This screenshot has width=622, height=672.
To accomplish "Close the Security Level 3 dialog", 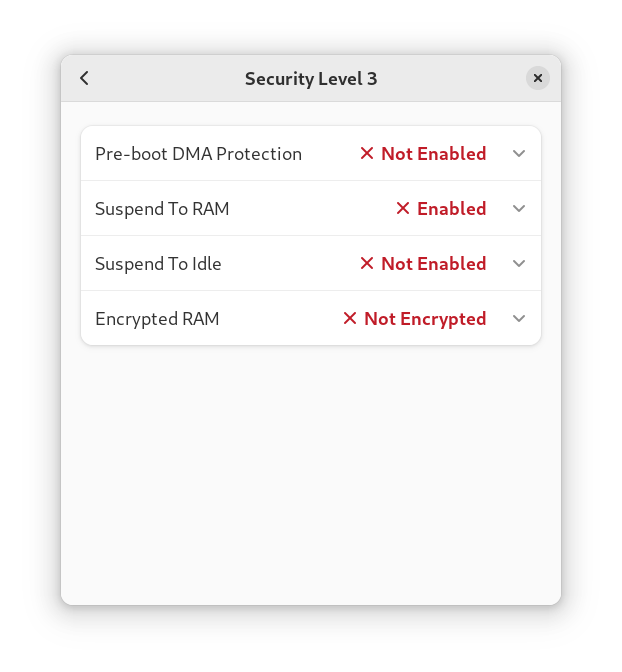I will click(538, 78).
